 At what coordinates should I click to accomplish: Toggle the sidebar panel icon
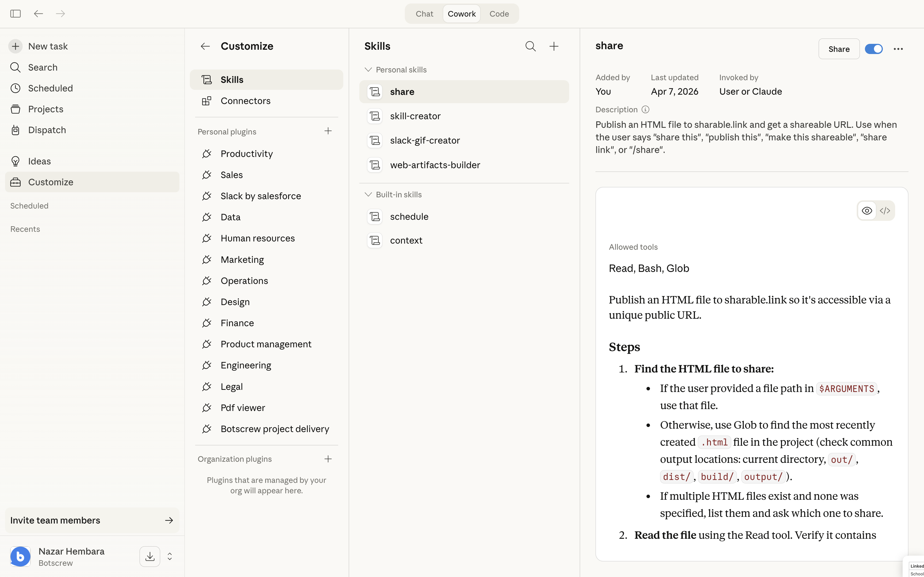click(15, 14)
